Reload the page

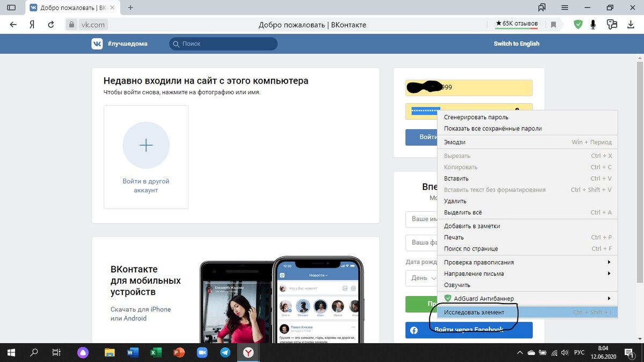coord(51,24)
